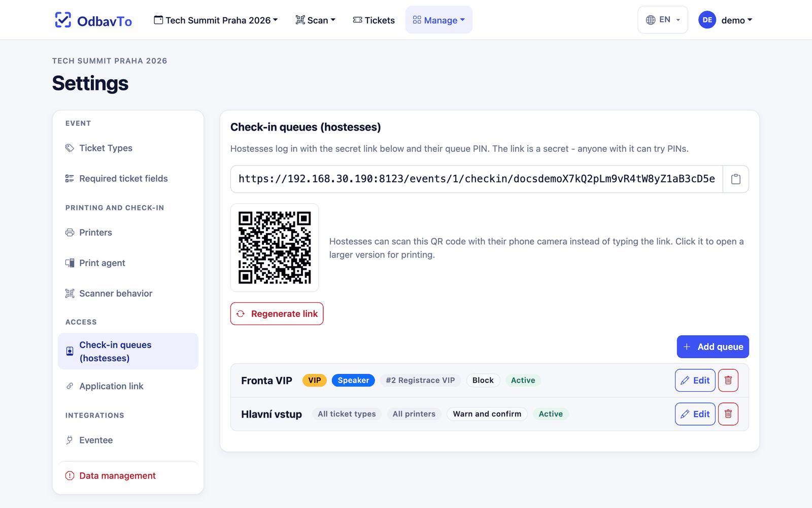Open Application link settings
Screen dimensions: 812x508
tap(128, 386)
